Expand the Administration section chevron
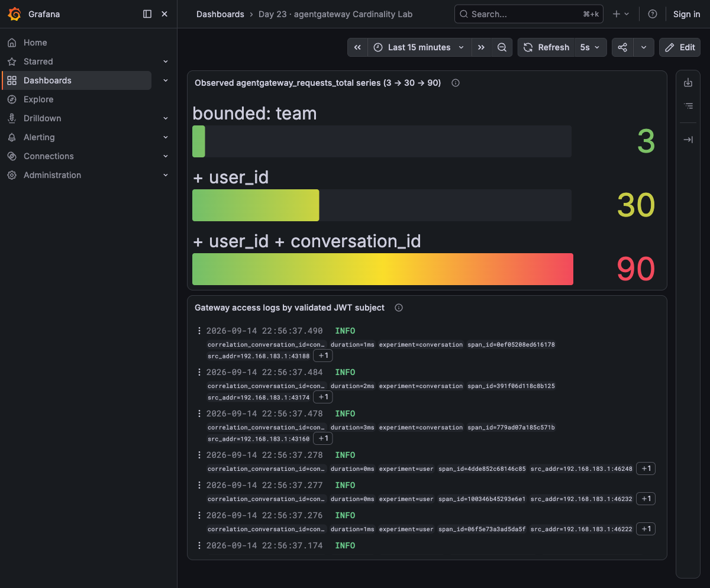 click(166, 175)
